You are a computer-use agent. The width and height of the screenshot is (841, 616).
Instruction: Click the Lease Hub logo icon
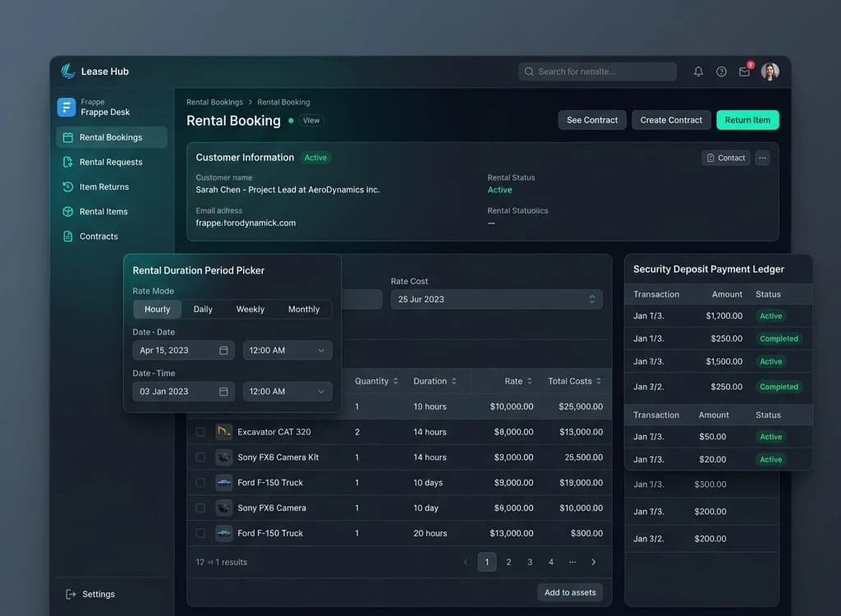tap(67, 71)
